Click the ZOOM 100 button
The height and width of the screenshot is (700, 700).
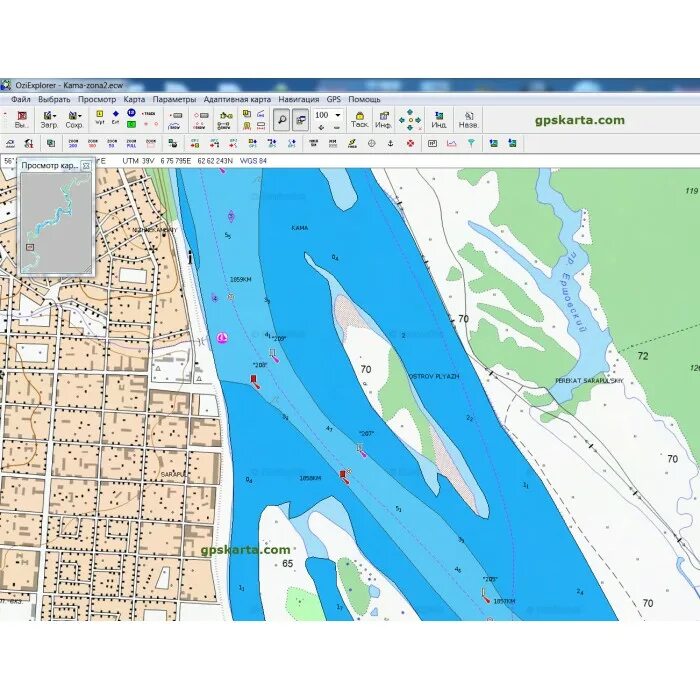pyautogui.click(x=92, y=143)
